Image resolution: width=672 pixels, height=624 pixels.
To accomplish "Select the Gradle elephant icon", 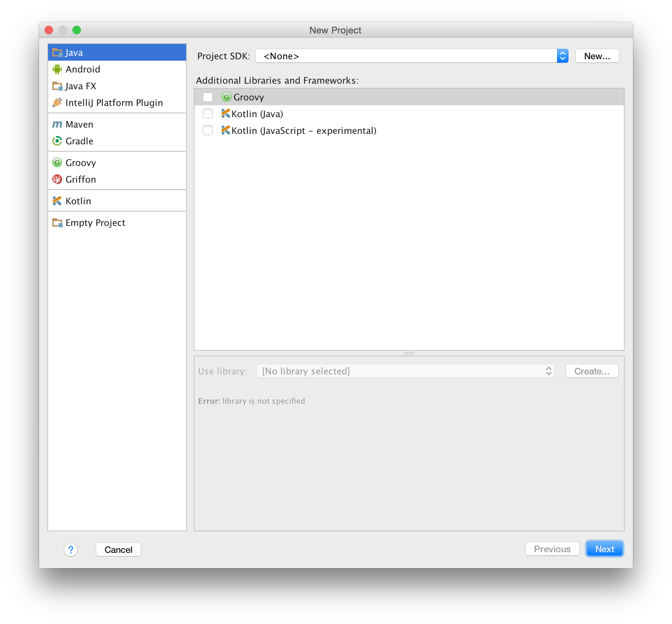I will pyautogui.click(x=58, y=141).
